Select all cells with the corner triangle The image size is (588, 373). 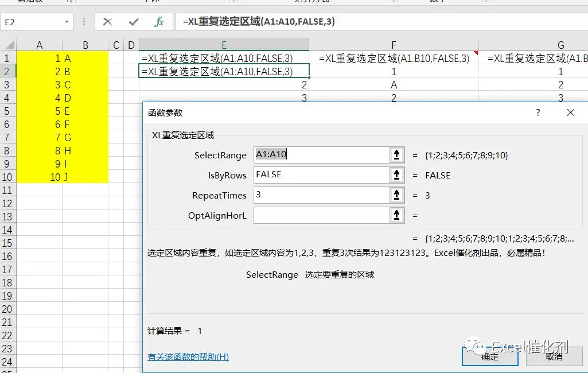click(10, 45)
